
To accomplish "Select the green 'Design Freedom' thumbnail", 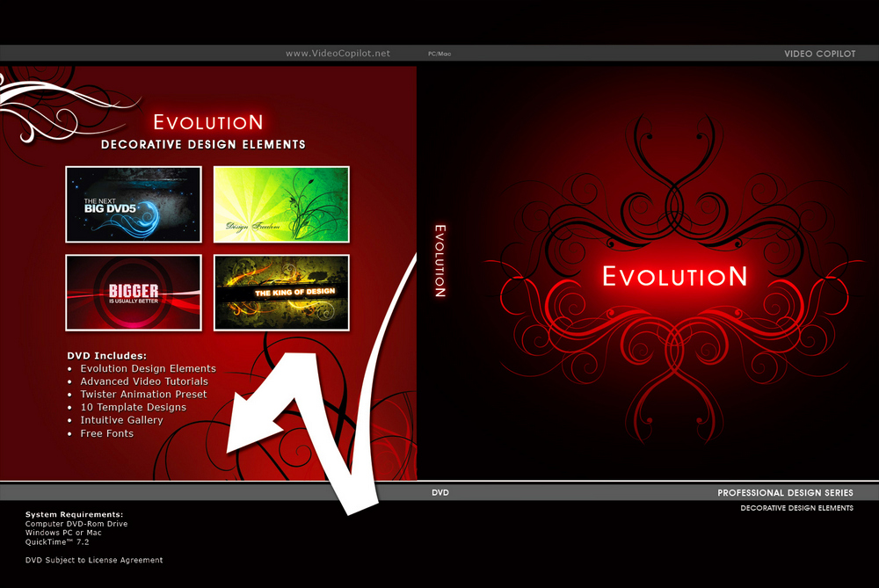I will tap(281, 204).
